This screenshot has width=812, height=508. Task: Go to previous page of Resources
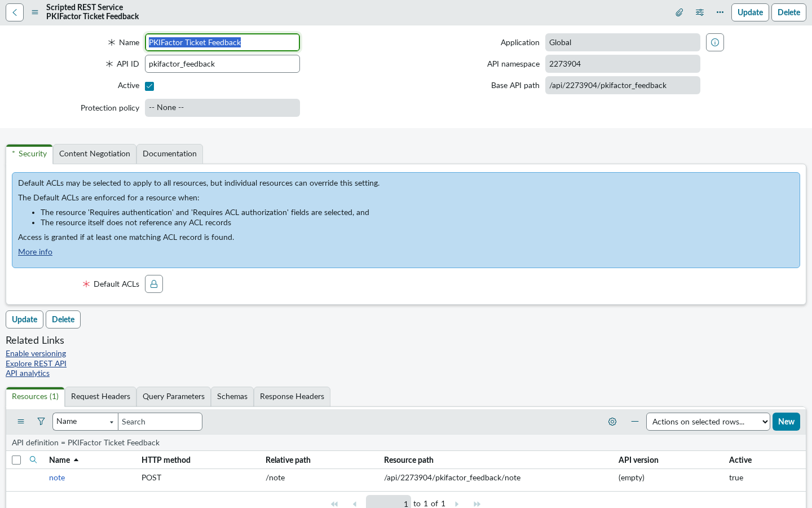(355, 504)
